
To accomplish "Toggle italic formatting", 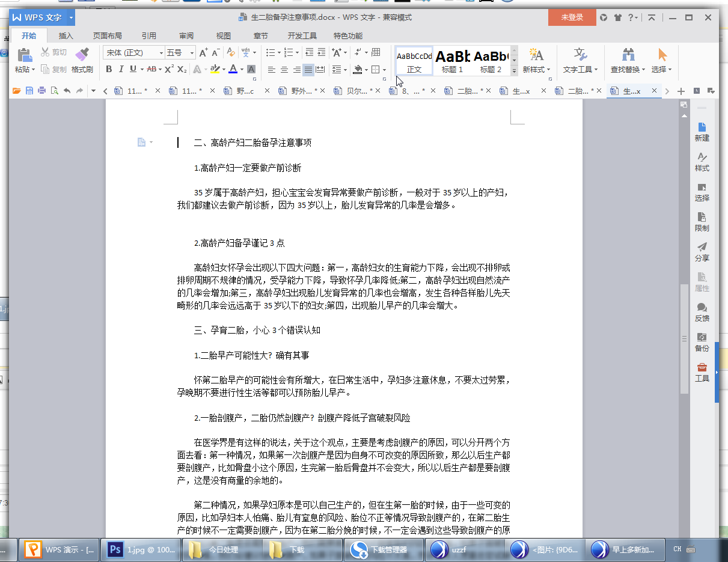I will pos(121,70).
